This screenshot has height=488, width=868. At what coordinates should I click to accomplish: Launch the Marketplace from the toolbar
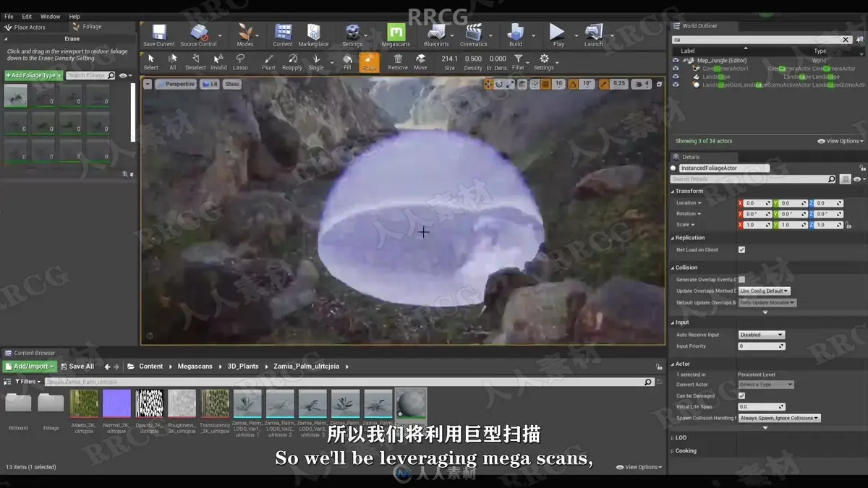pos(313,34)
